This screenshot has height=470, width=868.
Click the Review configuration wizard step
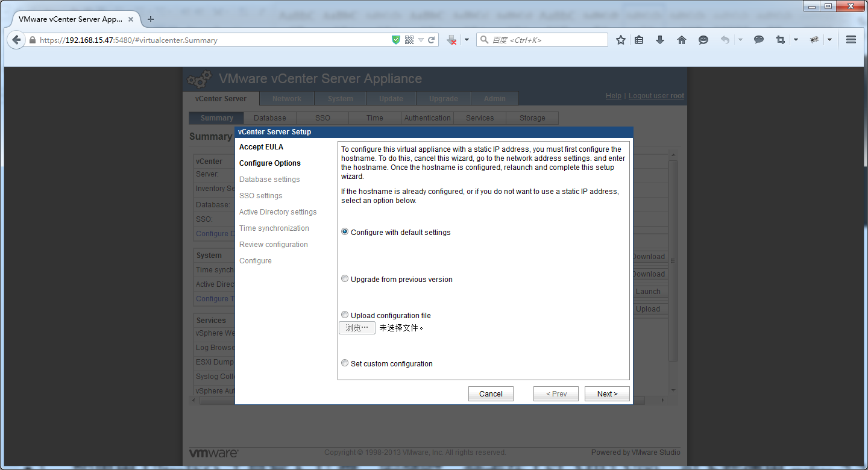[274, 245]
